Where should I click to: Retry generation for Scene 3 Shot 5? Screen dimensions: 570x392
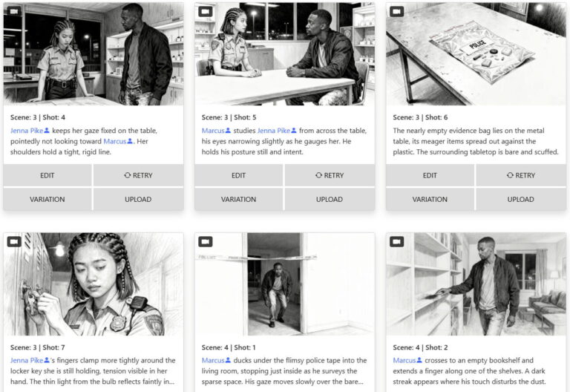329,175
